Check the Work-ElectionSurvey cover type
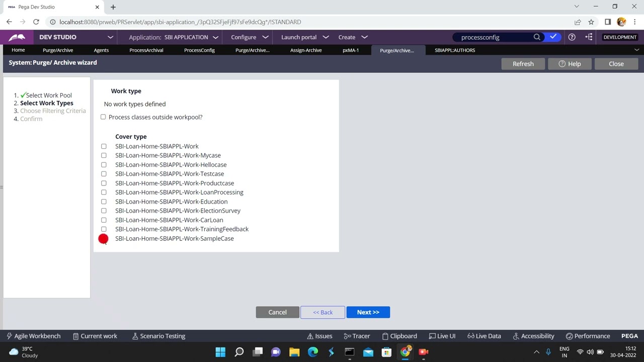 pos(104,211)
